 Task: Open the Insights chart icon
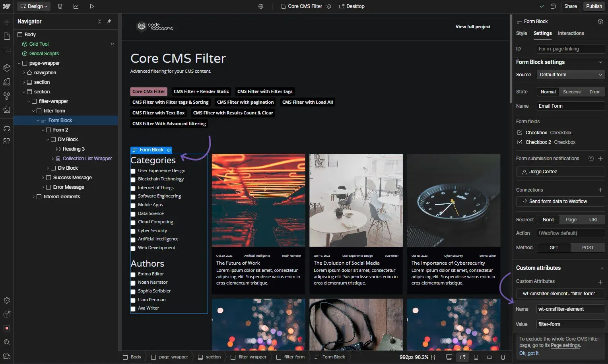coord(76,6)
